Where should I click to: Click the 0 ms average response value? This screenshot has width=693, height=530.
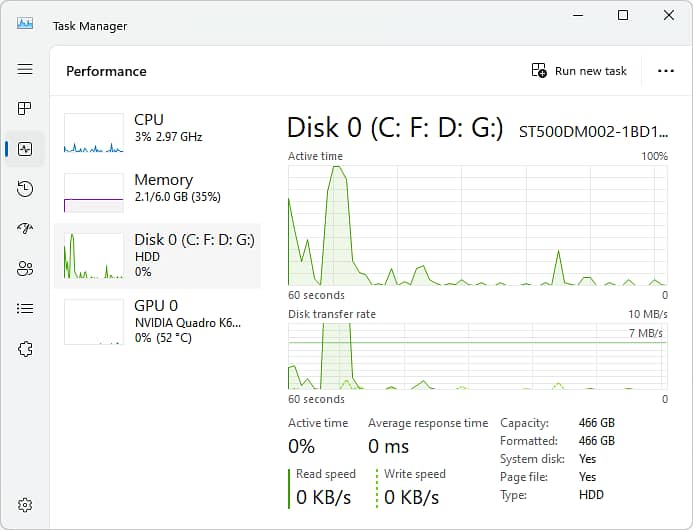click(388, 446)
